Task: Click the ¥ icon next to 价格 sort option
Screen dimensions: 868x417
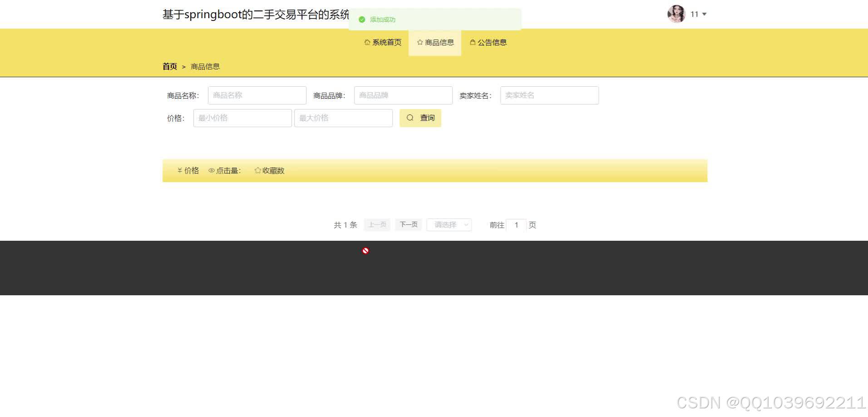Action: tap(179, 170)
